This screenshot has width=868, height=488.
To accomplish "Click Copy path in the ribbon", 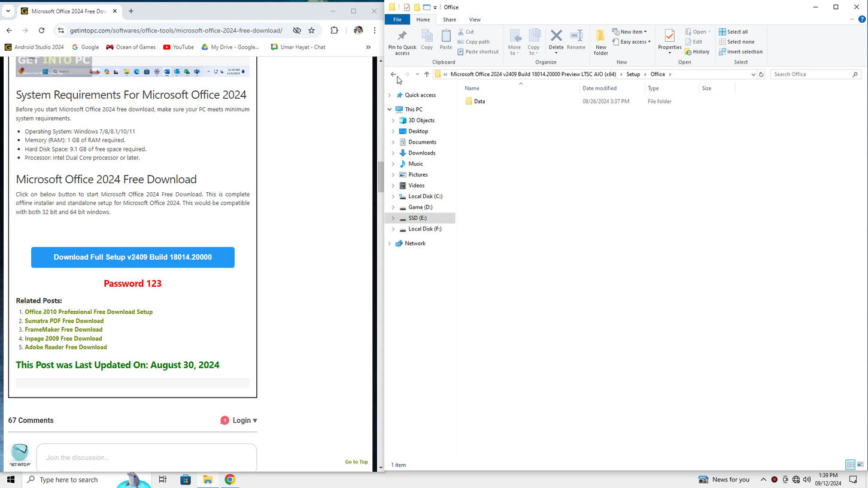I will click(x=474, y=42).
